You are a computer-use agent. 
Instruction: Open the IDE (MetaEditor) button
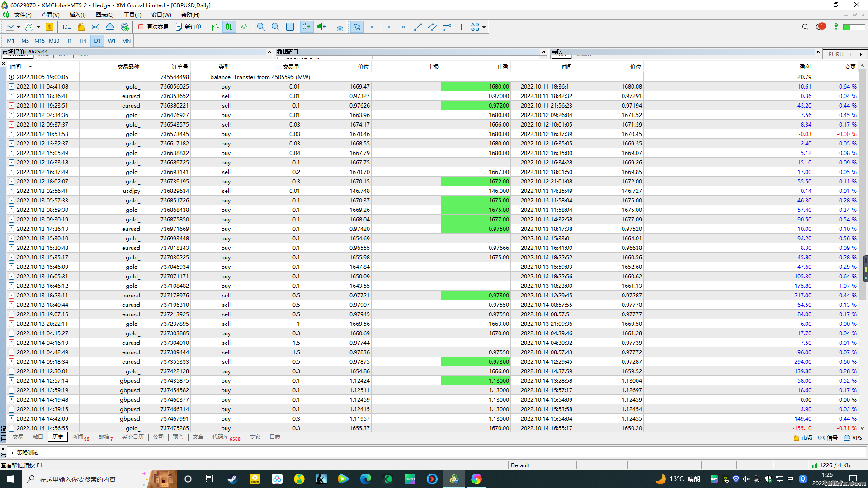click(66, 27)
